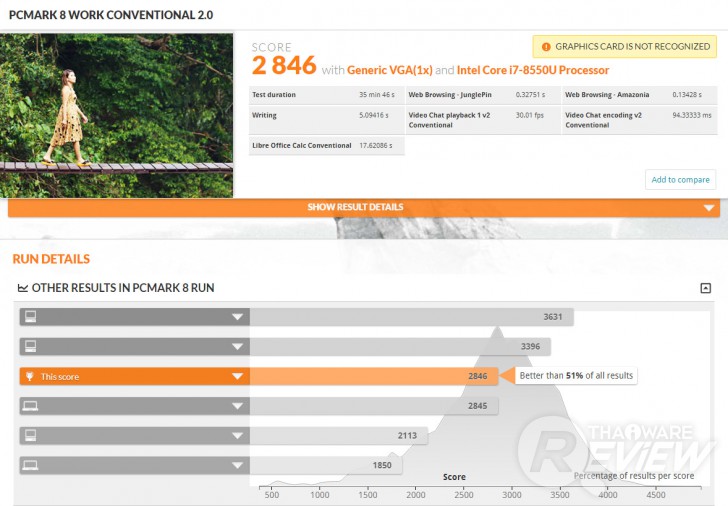Click the graphics card warning exclamation icon
The width and height of the screenshot is (728, 506).
coord(546,47)
